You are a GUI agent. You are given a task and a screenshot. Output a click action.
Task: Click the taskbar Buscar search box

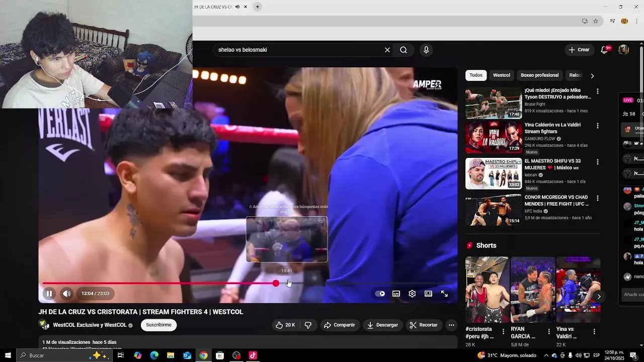[64, 355]
